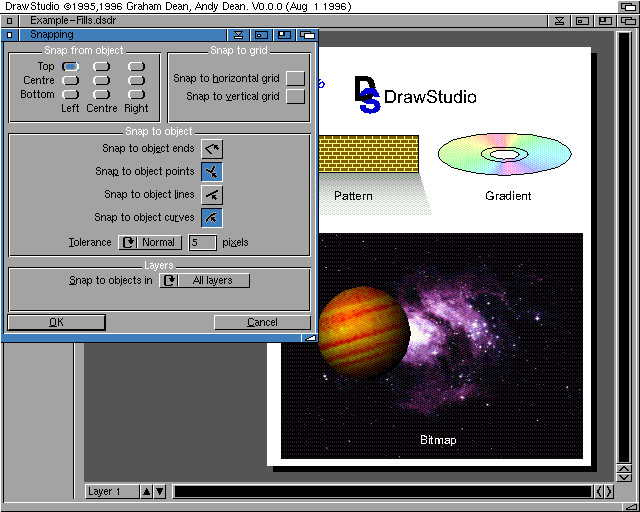Open the Tolerance Normal dropdown
The height and width of the screenshot is (512, 640).
150,243
